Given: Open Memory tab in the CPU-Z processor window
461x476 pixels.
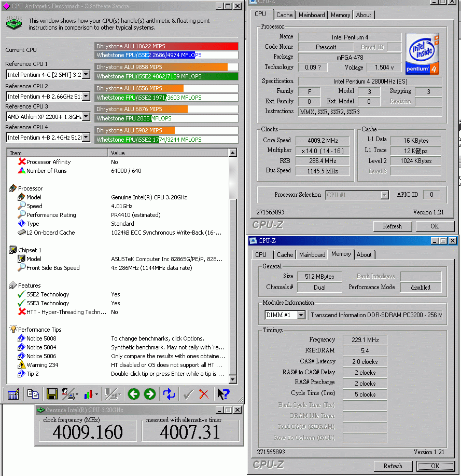Looking at the screenshot, I should pos(340,15).
